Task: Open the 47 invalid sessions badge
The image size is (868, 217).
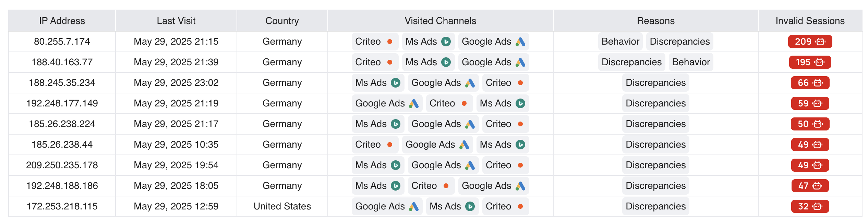Action: 810,186
